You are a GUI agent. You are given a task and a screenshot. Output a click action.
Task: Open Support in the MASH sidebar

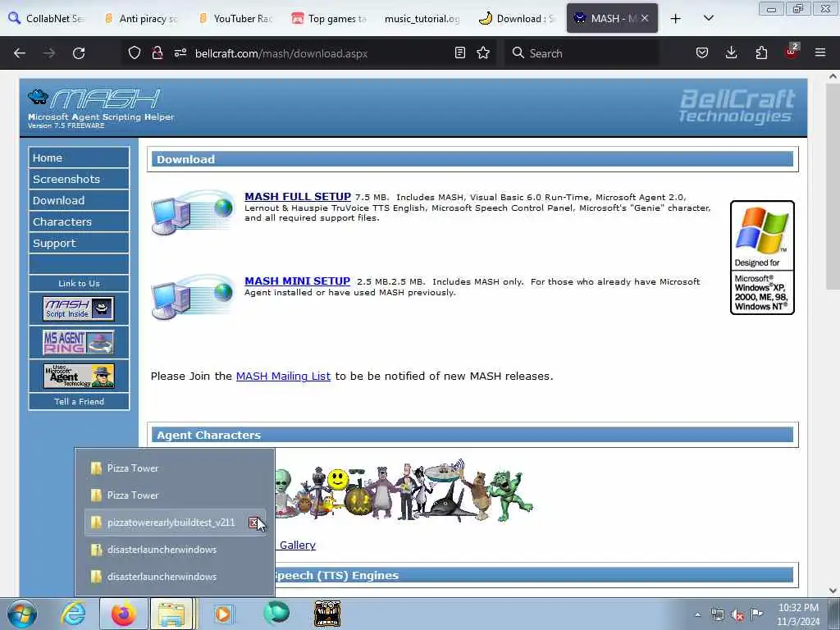[79, 243]
